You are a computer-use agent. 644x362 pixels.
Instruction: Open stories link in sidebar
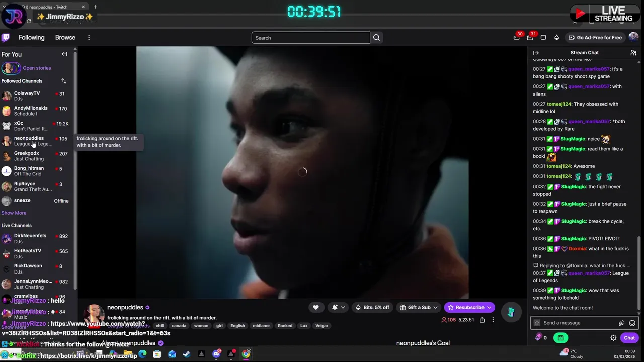pyautogui.click(x=37, y=68)
